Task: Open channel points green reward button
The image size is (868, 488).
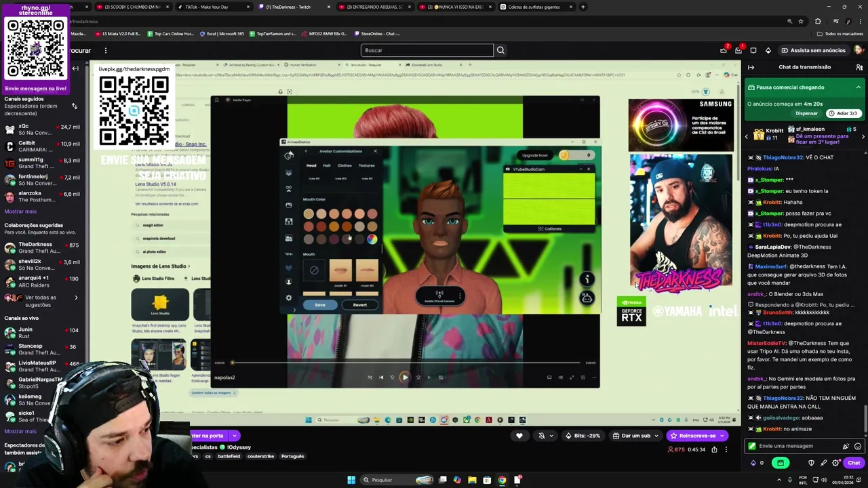Action: (x=781, y=463)
